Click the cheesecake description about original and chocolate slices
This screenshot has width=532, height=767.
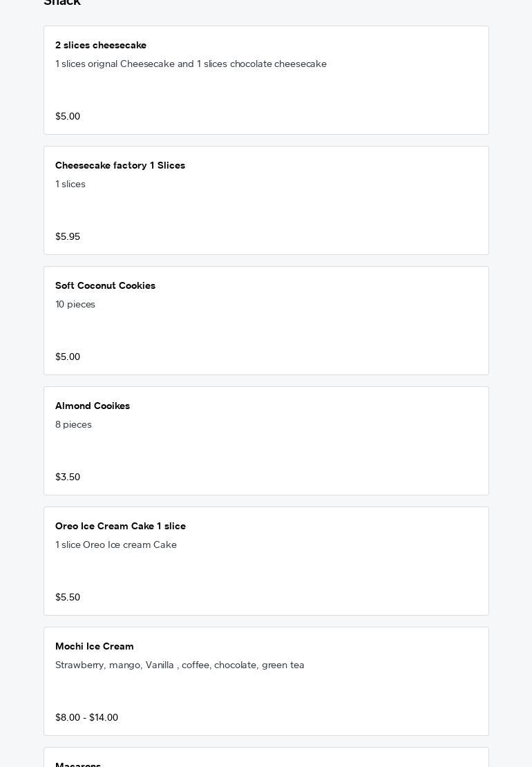191,64
